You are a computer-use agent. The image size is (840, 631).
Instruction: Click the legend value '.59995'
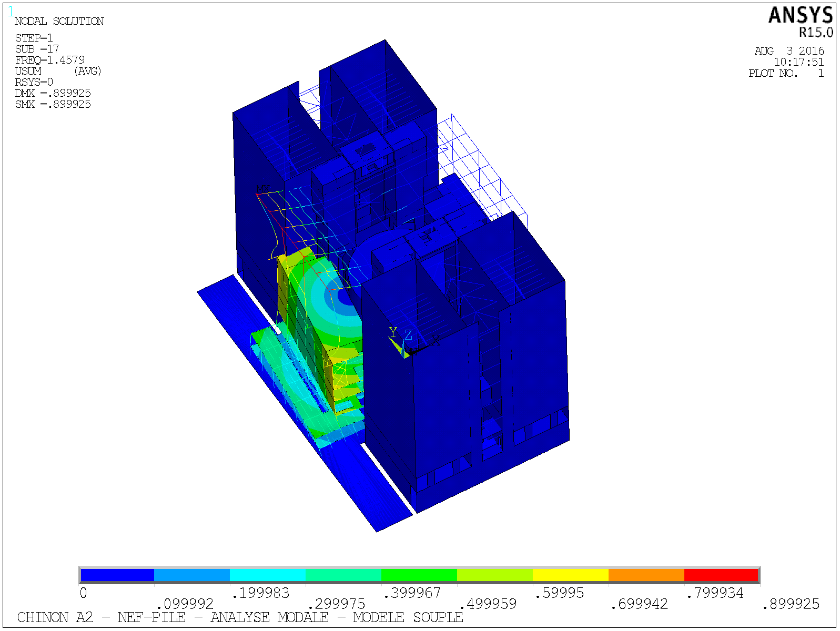click(560, 593)
